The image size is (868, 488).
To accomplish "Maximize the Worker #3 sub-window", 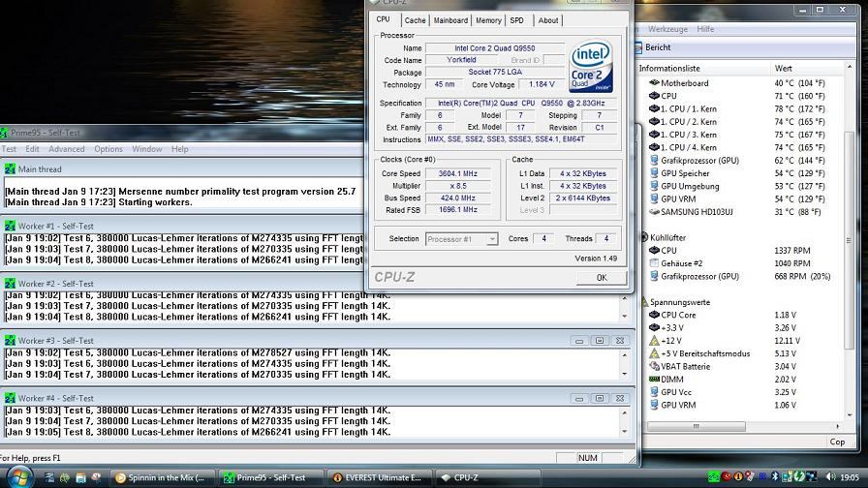I will click(x=600, y=341).
